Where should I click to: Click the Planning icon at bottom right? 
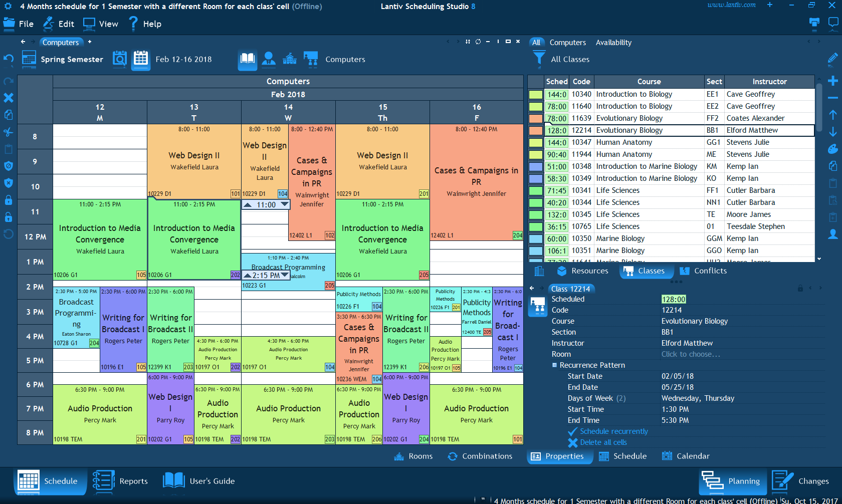tap(712, 480)
